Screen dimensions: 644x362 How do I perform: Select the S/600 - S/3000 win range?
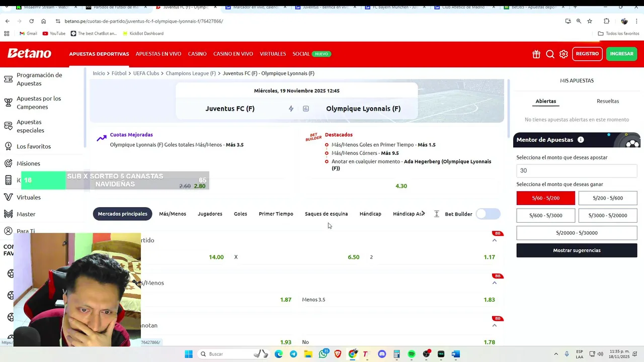point(546,215)
